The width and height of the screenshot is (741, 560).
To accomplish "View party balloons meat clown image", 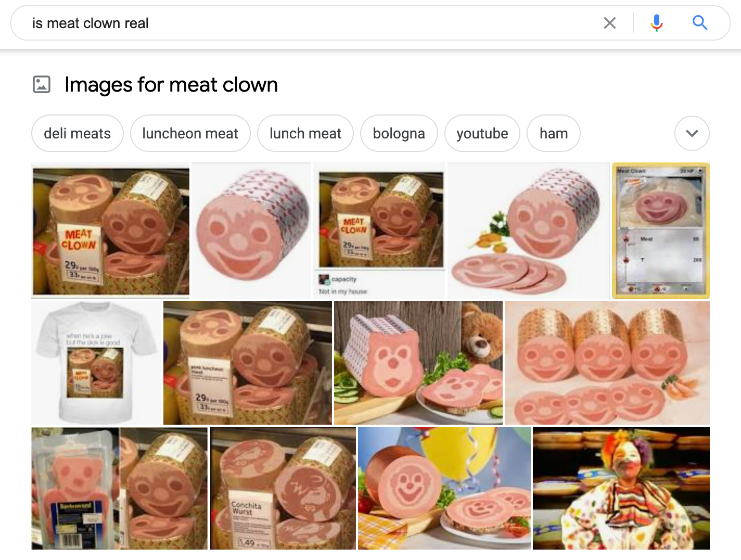I will [x=444, y=488].
